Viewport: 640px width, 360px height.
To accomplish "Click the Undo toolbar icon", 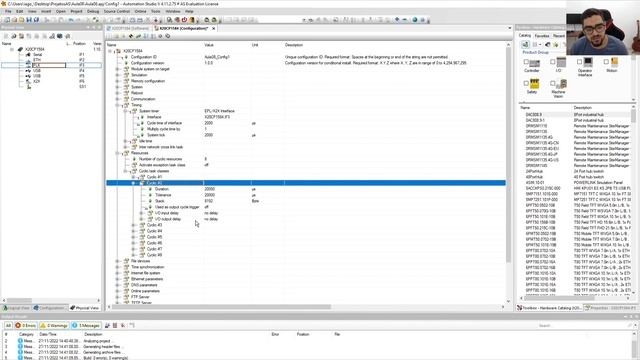I will 71,20.
